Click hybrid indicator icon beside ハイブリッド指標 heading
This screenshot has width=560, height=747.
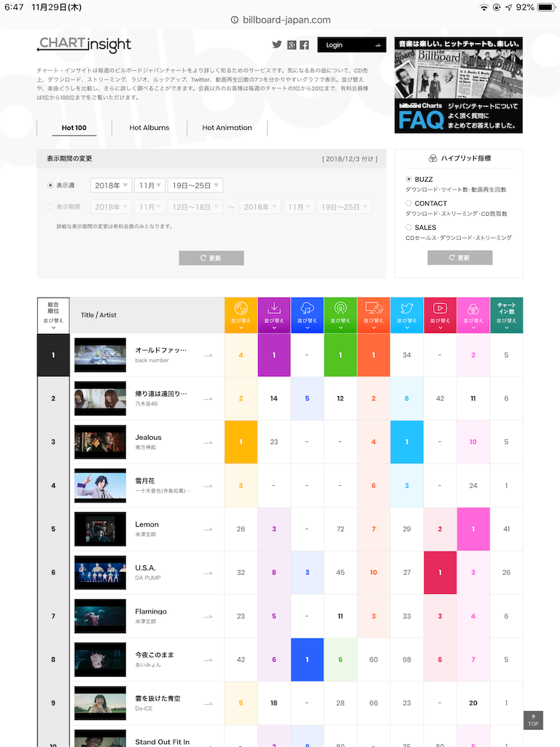point(433,158)
